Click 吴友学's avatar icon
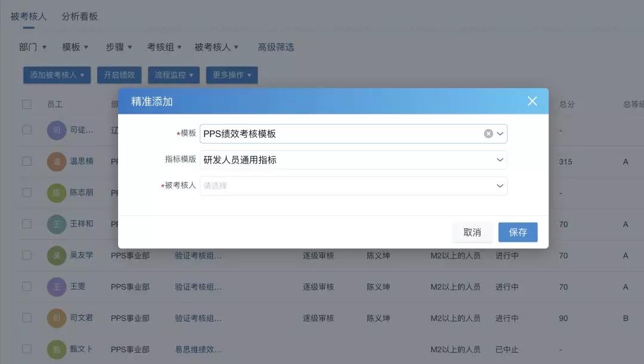This screenshot has width=644, height=364. click(57, 256)
